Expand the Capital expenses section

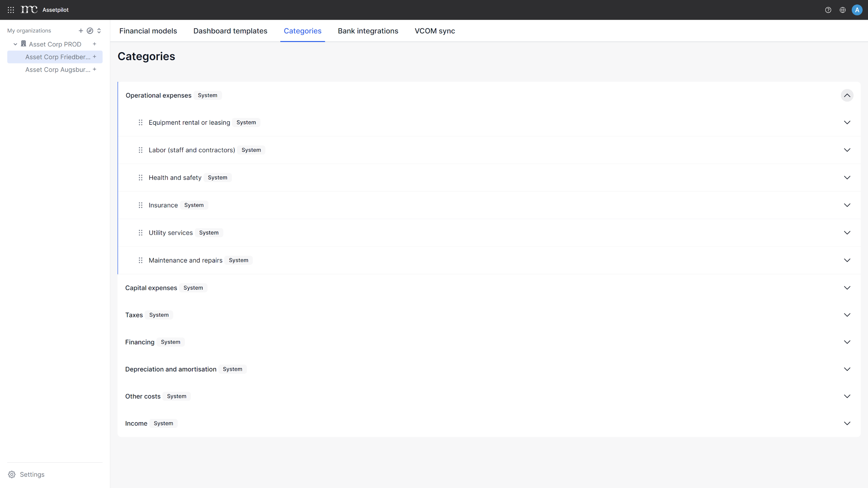(847, 288)
